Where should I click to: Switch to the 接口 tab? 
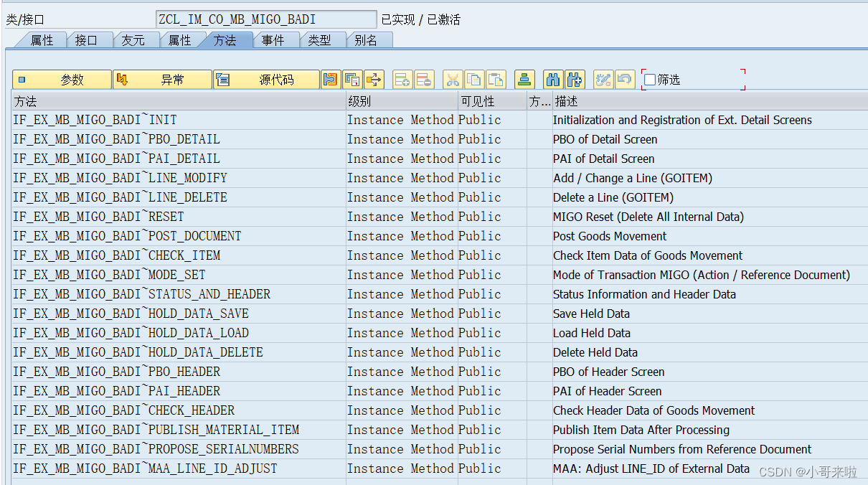click(x=87, y=40)
